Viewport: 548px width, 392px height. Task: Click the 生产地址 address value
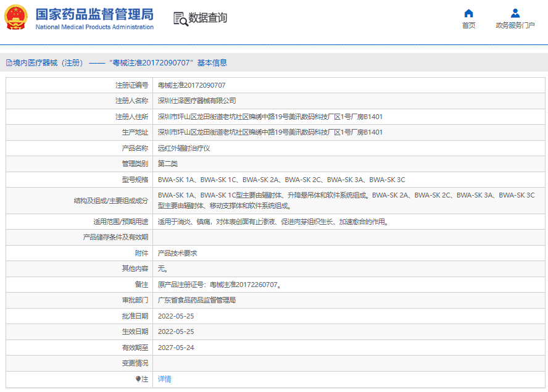click(270, 133)
